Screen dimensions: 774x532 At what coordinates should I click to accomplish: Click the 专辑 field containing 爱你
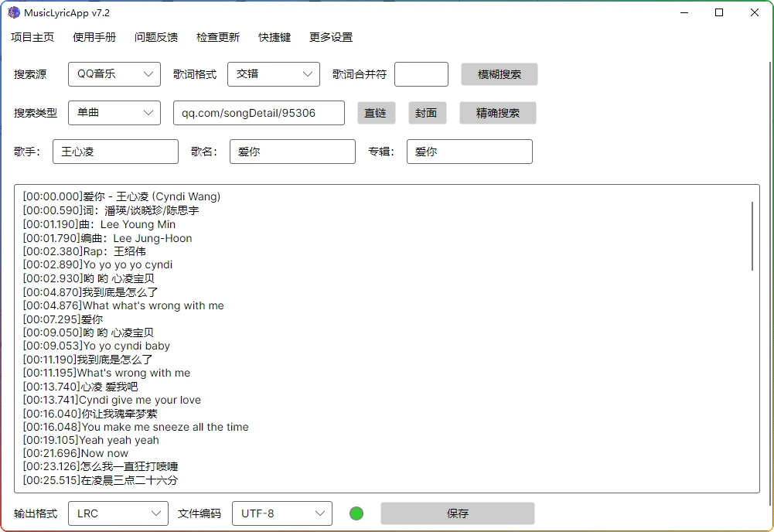[x=469, y=152]
